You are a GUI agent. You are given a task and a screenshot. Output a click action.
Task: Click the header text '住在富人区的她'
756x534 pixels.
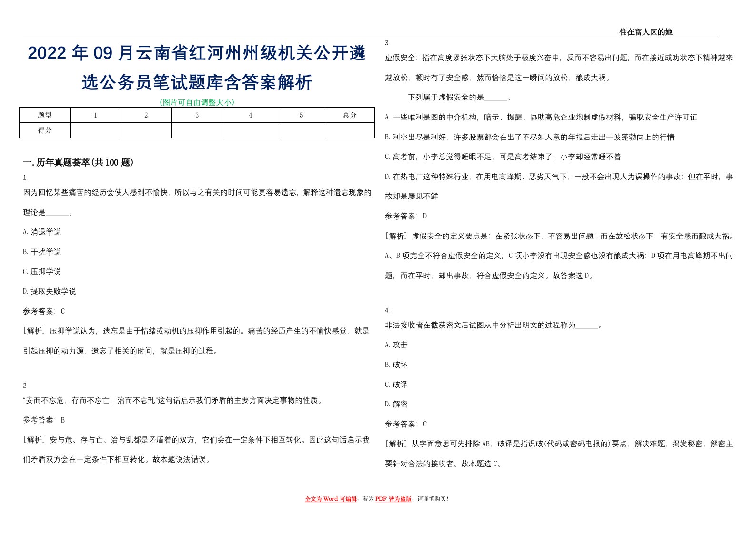click(x=645, y=32)
